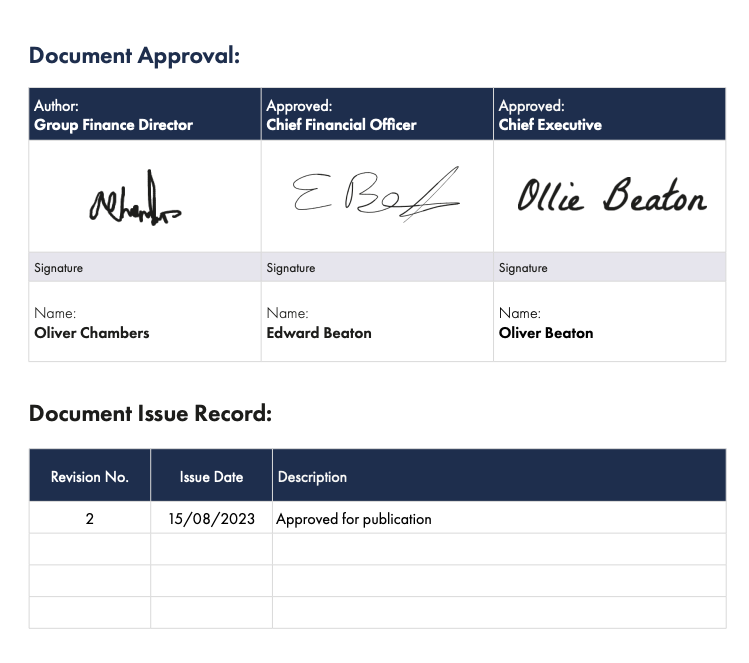This screenshot has width=749, height=663.
Task: Select 'Approved for publication' description
Action: click(353, 519)
